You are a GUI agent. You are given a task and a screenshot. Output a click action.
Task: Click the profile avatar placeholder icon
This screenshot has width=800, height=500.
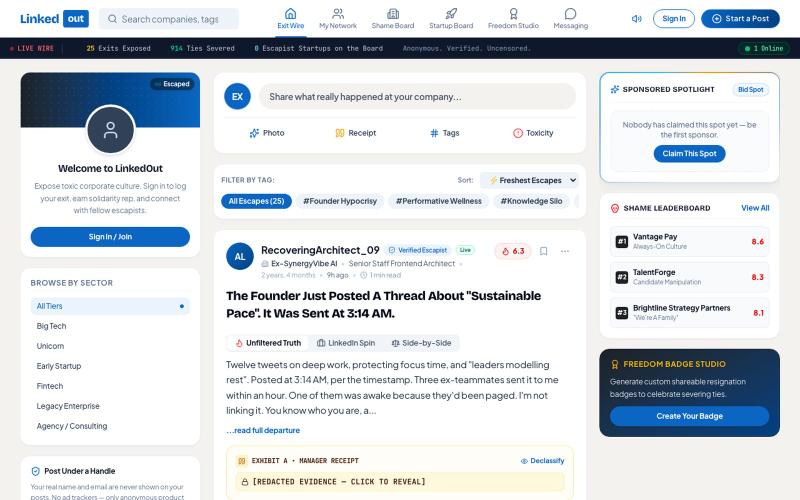coord(110,130)
